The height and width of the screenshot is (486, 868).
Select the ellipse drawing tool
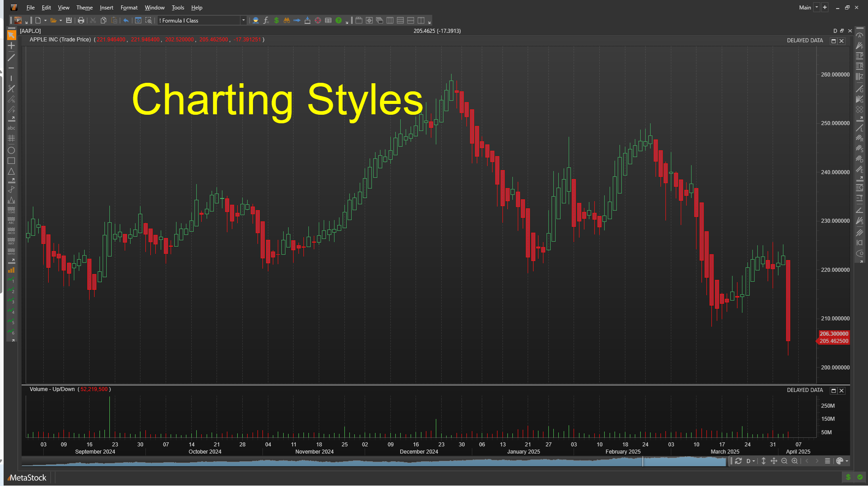12,150
